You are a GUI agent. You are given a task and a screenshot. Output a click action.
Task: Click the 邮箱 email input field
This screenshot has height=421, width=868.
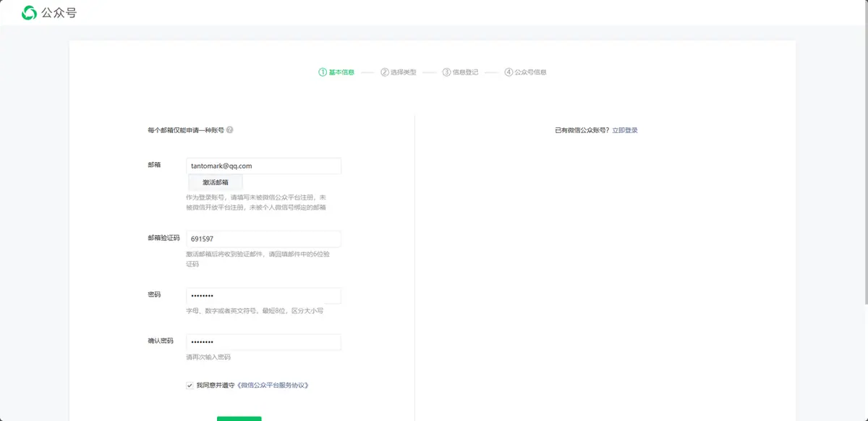263,166
